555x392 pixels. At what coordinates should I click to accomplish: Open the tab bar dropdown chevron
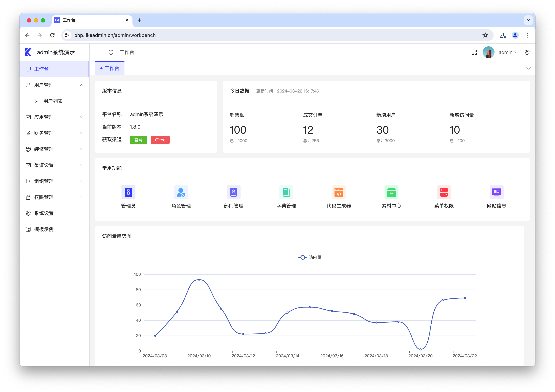point(528,68)
